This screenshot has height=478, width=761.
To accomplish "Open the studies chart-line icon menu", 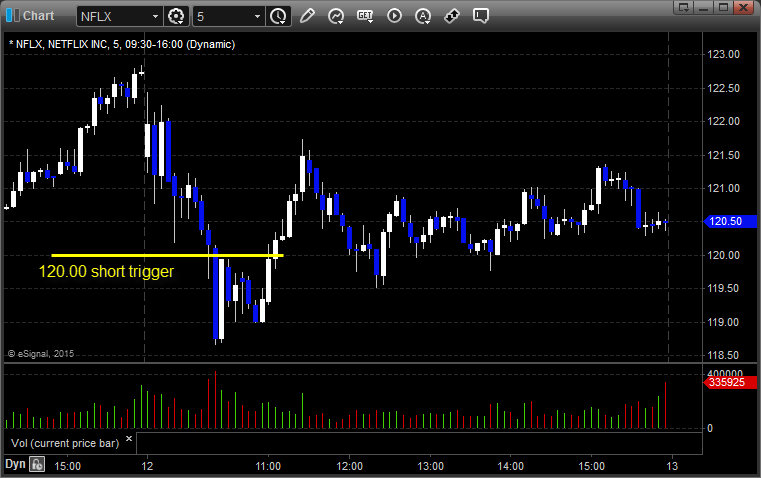I will point(336,16).
